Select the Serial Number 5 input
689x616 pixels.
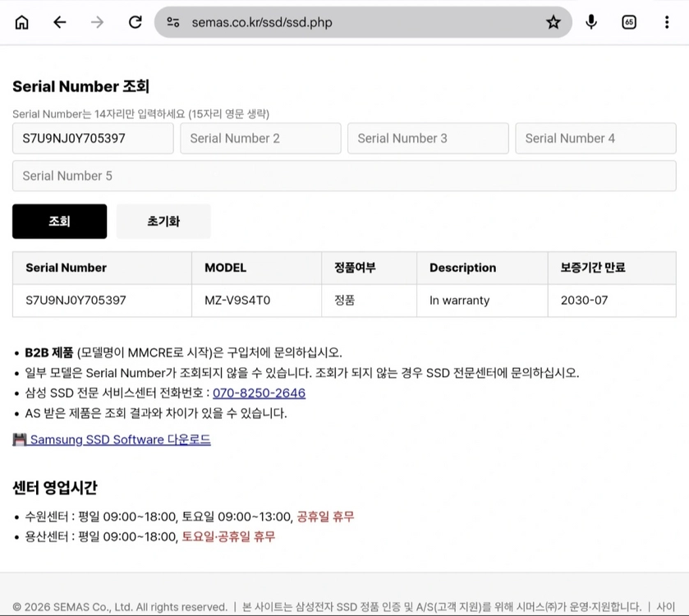click(344, 176)
